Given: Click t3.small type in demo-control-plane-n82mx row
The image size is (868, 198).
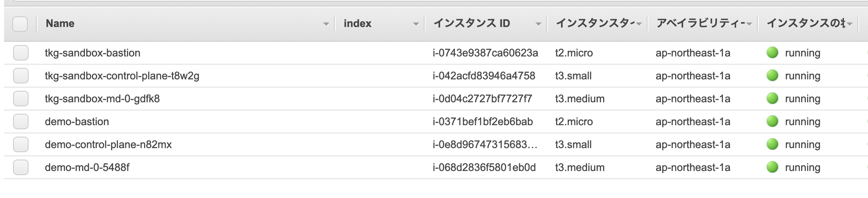Looking at the screenshot, I should 574,144.
